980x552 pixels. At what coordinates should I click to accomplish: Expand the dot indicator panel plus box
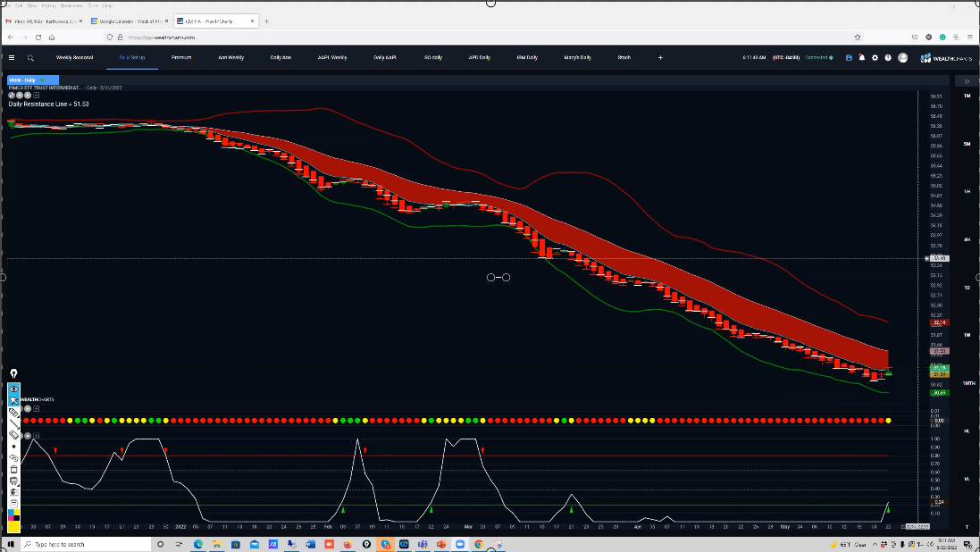37,409
